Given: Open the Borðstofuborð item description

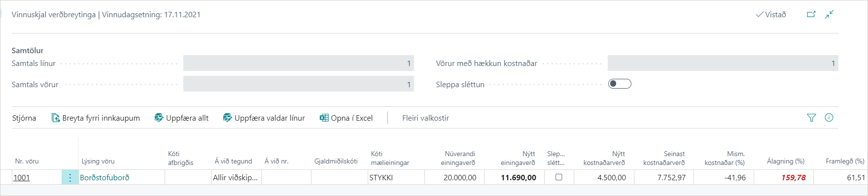Looking at the screenshot, I should pos(104,178).
